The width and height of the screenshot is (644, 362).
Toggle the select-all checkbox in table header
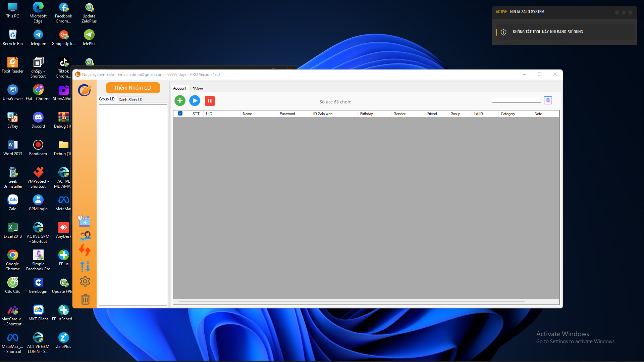[x=180, y=114]
